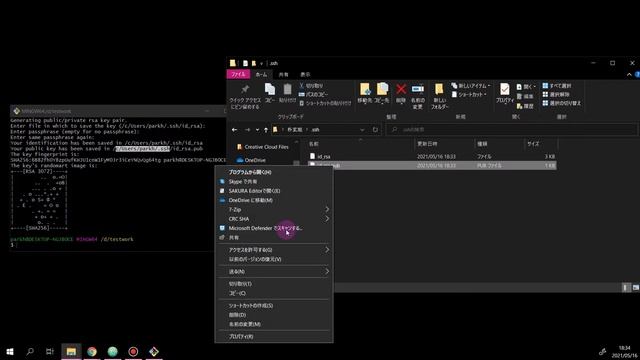Sort by Size (サイズ) column header
Viewport: 640px width, 360px height.
pyautogui.click(x=533, y=144)
